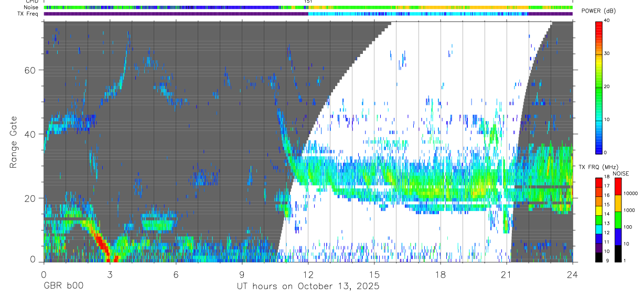Click the GBR b00 radar beam label
The height and width of the screenshot is (297, 644).
(x=63, y=287)
